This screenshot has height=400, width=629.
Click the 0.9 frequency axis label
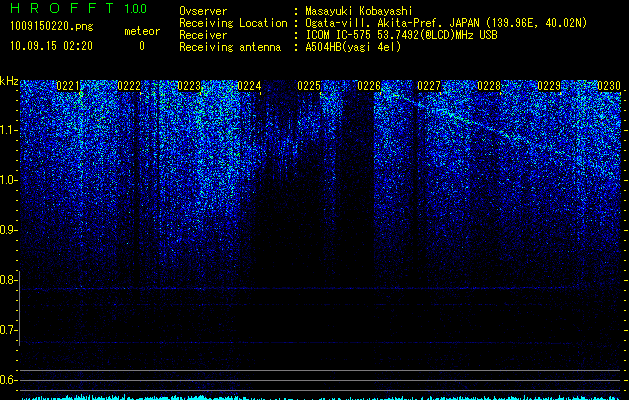pyautogui.click(x=8, y=230)
